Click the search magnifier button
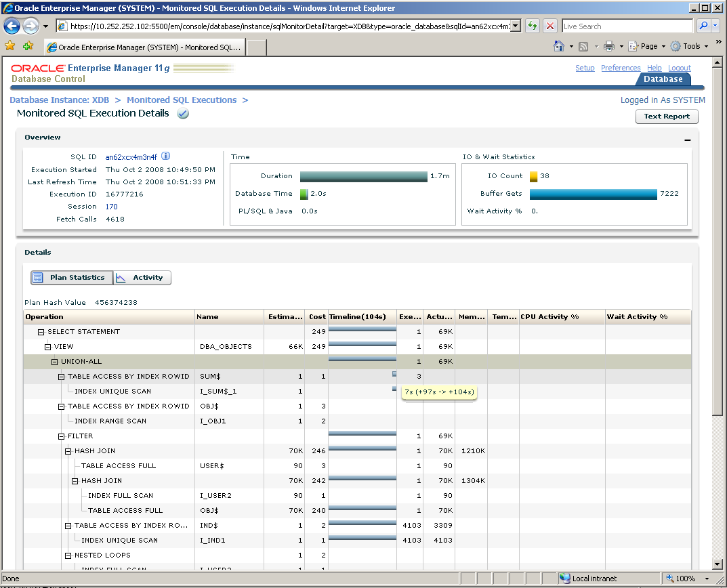The width and height of the screenshot is (727, 588). pos(703,26)
